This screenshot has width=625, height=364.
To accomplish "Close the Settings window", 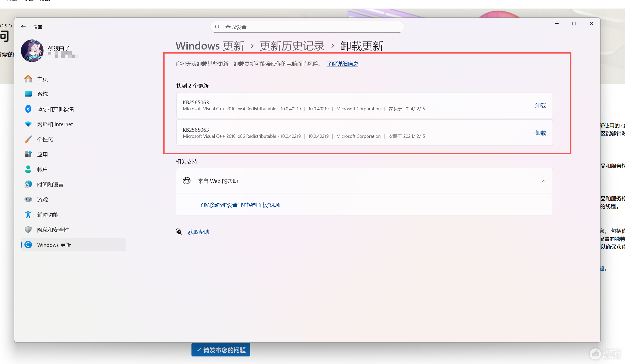I will point(591,24).
